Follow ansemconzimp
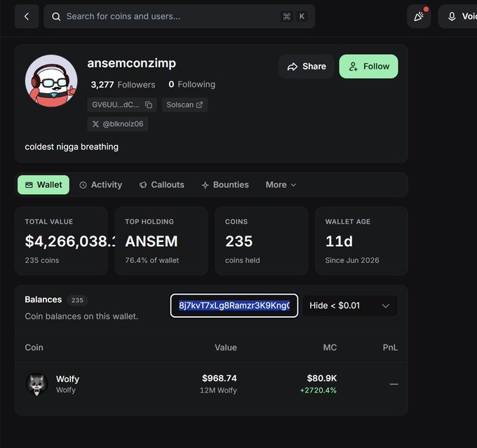This screenshot has width=477, height=448. pos(368,67)
